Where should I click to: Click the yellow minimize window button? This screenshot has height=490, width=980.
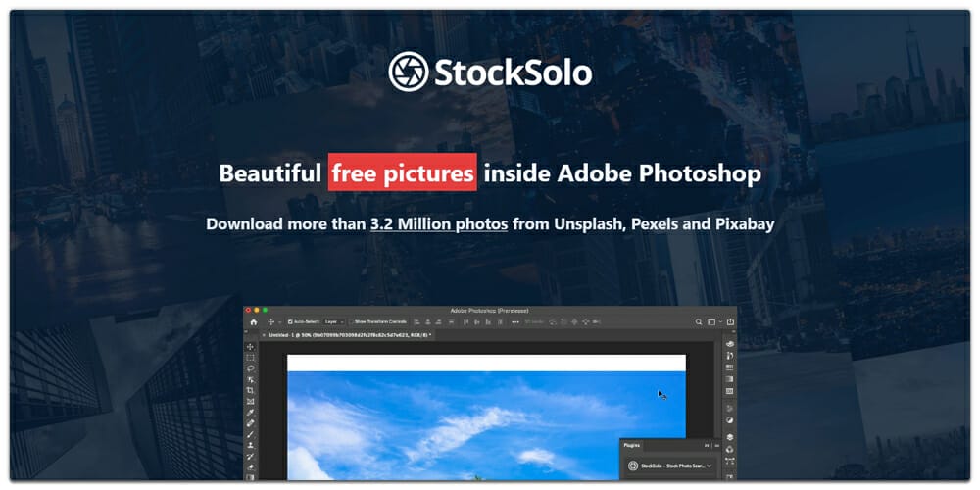pos(256,310)
